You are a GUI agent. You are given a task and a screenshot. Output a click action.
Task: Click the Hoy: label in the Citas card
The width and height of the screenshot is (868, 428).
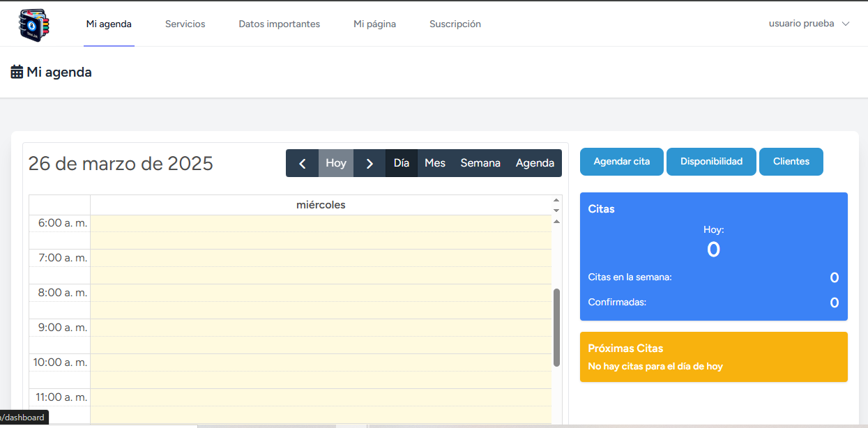point(714,229)
